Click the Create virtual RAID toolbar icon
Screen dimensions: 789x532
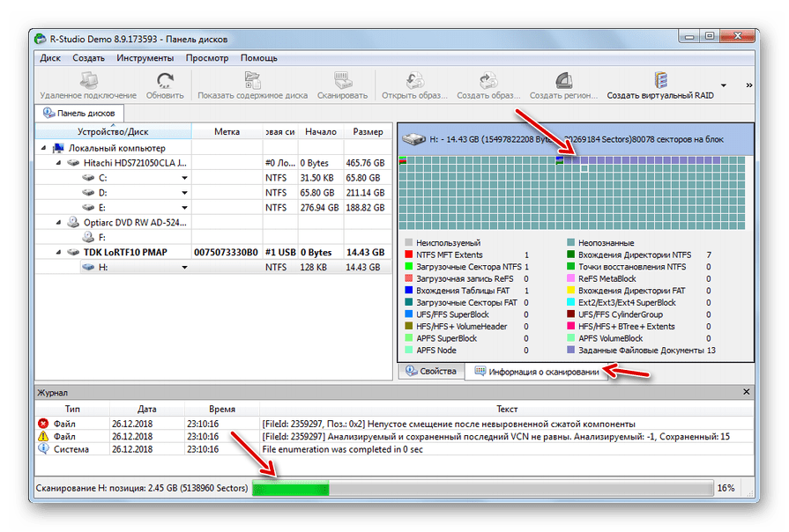(660, 80)
